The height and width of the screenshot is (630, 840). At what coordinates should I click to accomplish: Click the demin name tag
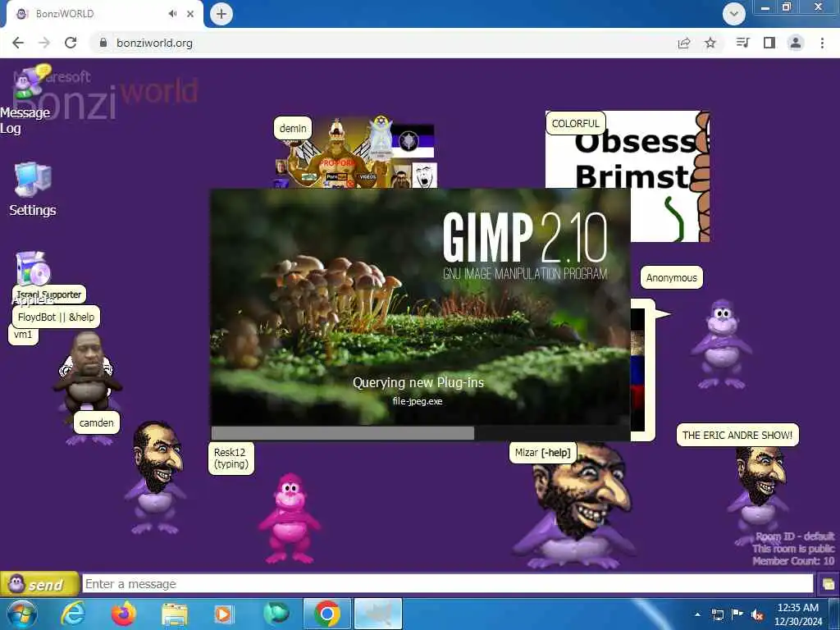click(x=293, y=128)
